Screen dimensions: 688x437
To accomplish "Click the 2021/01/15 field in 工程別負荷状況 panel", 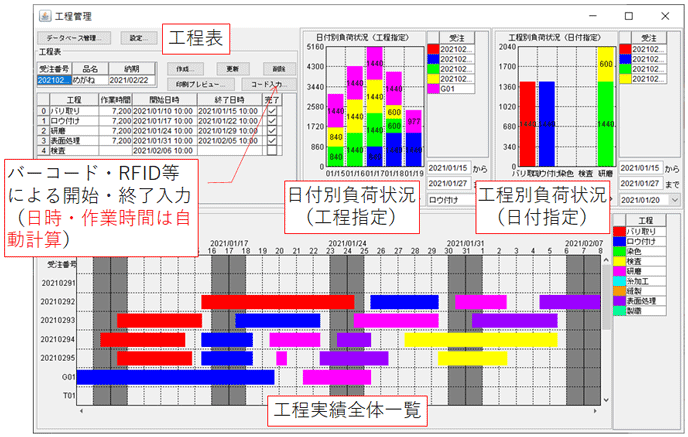I will click(640, 168).
